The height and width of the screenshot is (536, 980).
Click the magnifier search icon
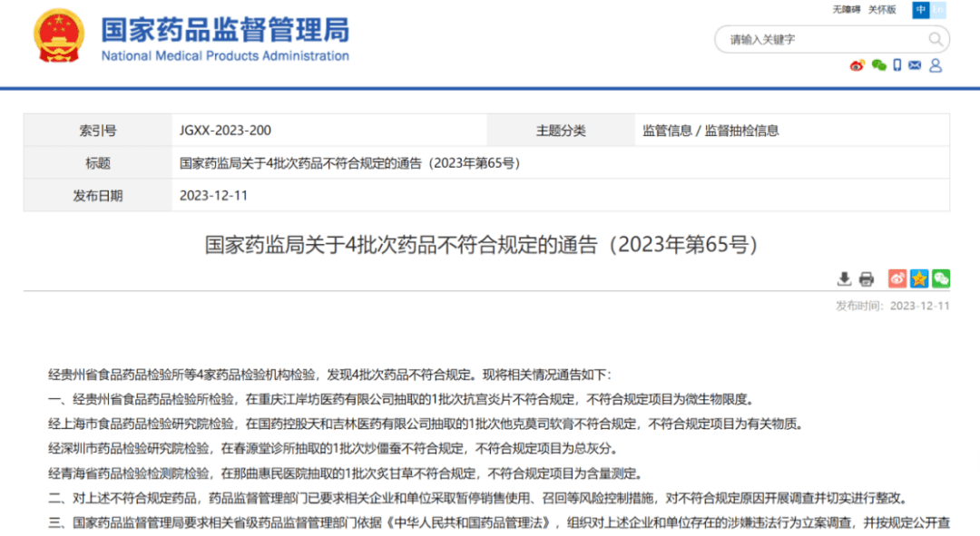[936, 39]
